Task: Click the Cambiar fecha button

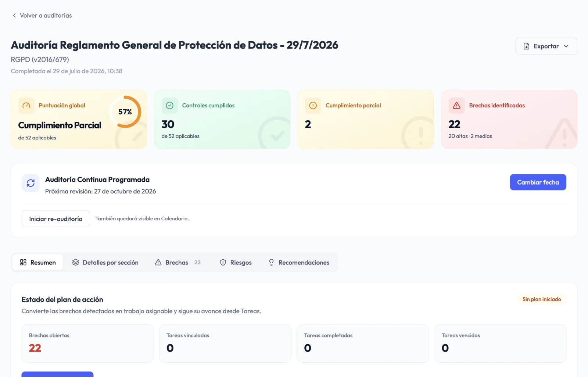Action: click(538, 182)
